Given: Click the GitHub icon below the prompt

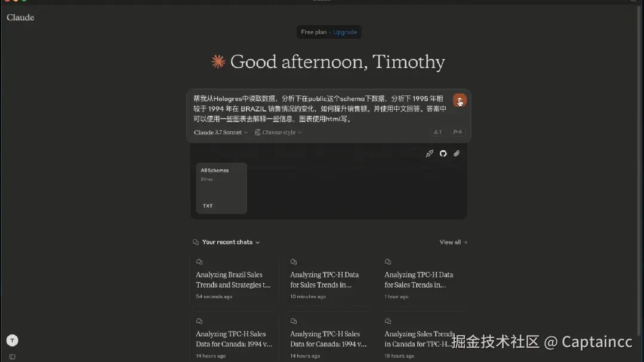Looking at the screenshot, I should 443,153.
